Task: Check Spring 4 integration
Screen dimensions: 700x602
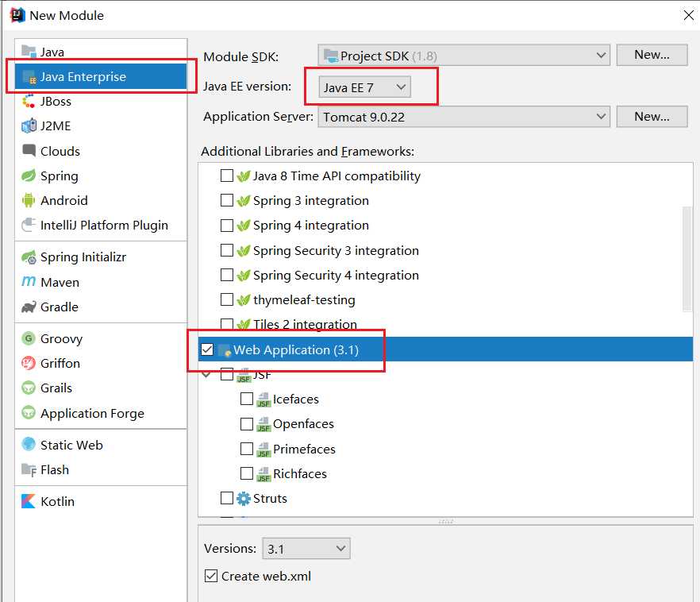Action: point(227,225)
